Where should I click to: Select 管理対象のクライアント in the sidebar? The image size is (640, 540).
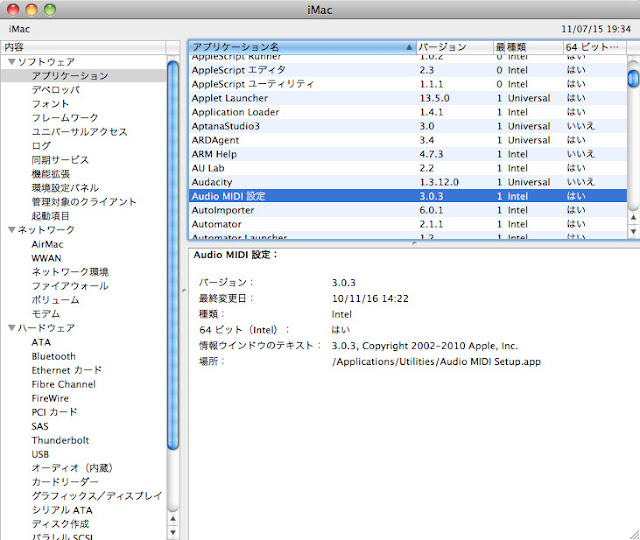(x=84, y=202)
